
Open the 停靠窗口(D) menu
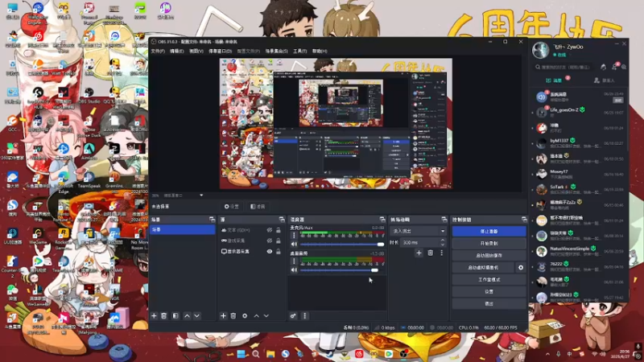(x=220, y=51)
